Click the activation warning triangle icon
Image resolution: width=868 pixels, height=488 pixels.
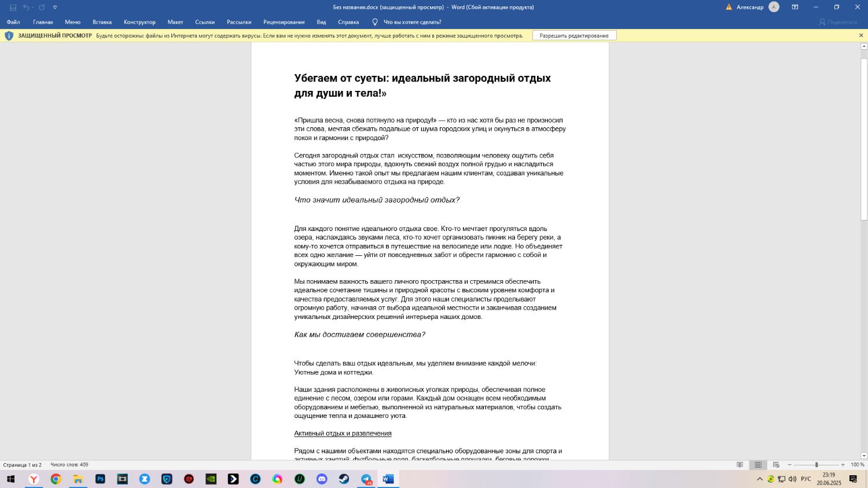point(729,8)
